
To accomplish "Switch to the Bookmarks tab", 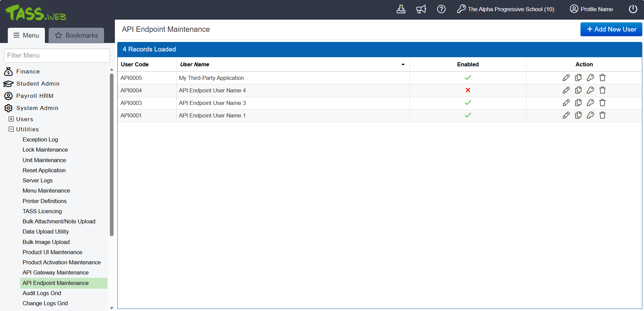I will (x=76, y=36).
